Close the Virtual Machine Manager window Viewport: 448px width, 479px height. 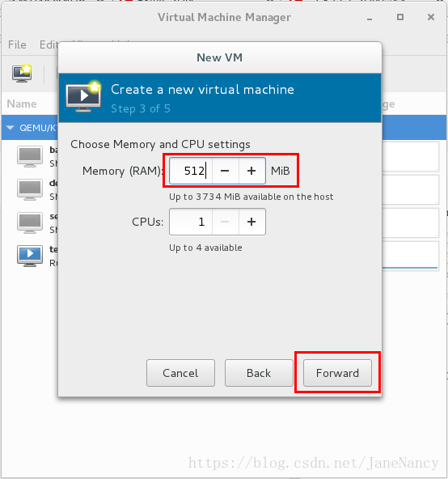[x=431, y=17]
